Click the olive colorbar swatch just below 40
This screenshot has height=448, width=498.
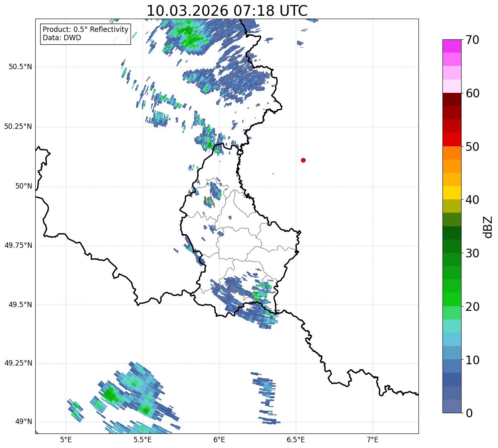452,206
